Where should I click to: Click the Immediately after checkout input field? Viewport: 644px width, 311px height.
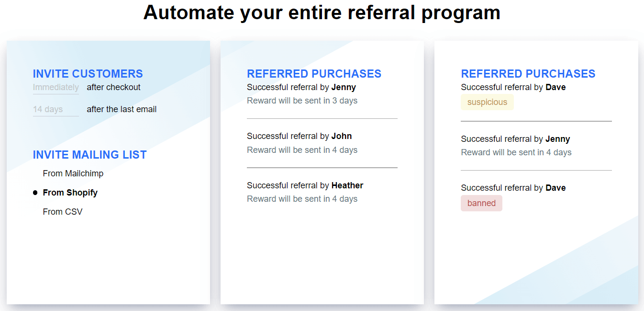(56, 87)
